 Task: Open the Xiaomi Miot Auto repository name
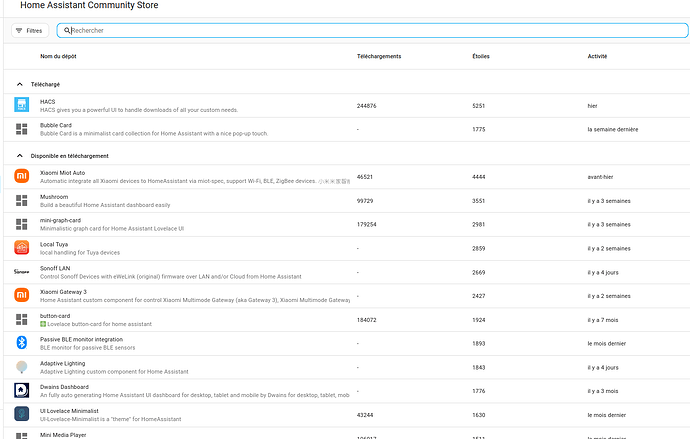coord(62,173)
